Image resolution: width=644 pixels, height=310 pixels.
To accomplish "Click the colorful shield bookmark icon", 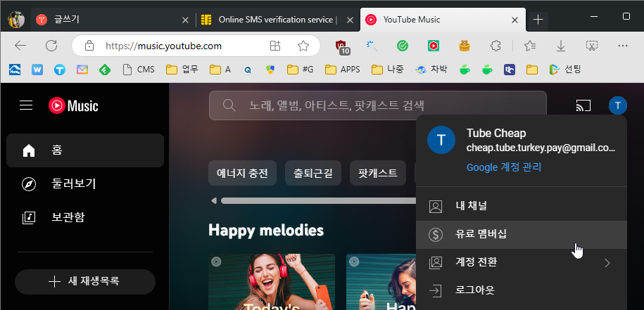I will (270, 70).
